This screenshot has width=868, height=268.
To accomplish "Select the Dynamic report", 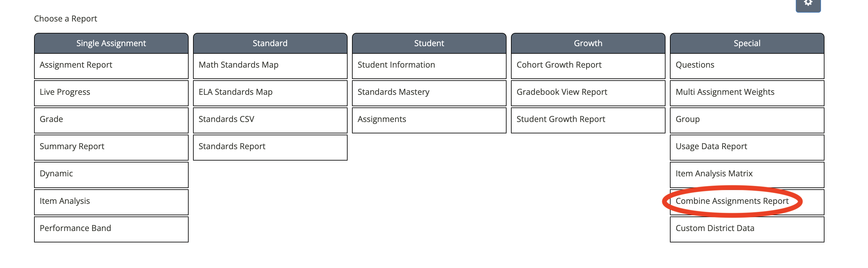I will 111,174.
